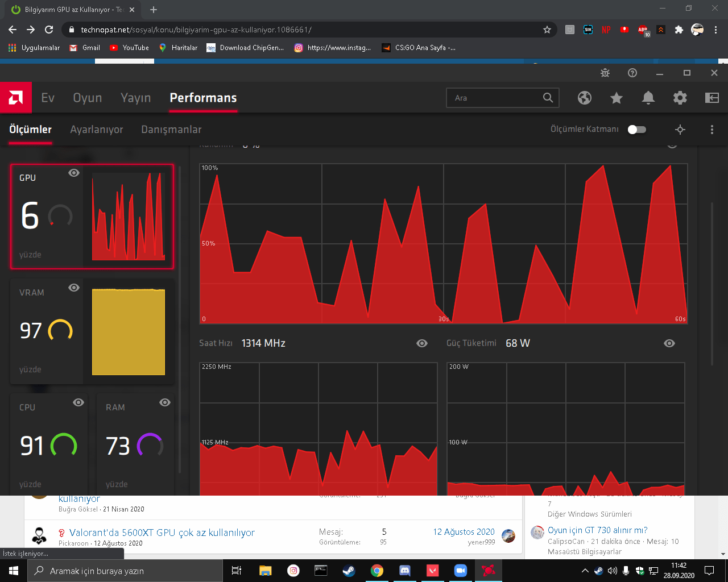Open the Ayarlanıyor sub-tab
Image resolution: width=728 pixels, height=582 pixels.
(97, 130)
